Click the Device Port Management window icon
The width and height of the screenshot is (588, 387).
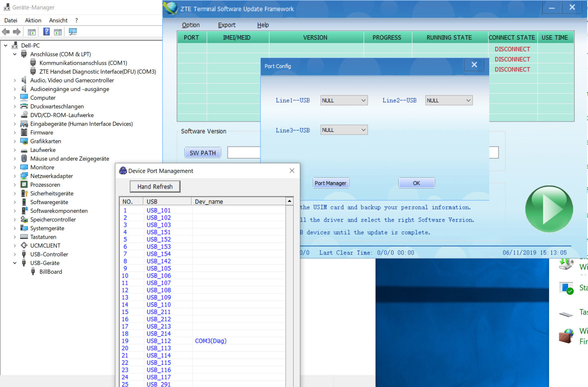pos(123,171)
